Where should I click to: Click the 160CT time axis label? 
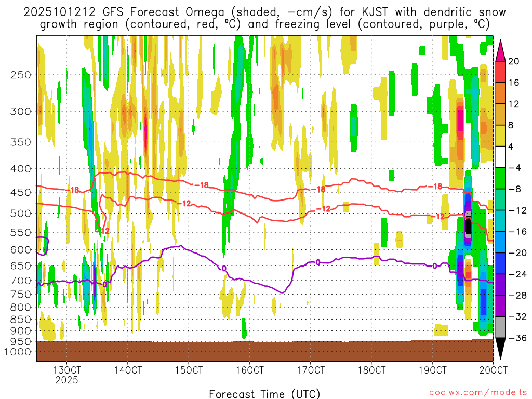coord(250,370)
